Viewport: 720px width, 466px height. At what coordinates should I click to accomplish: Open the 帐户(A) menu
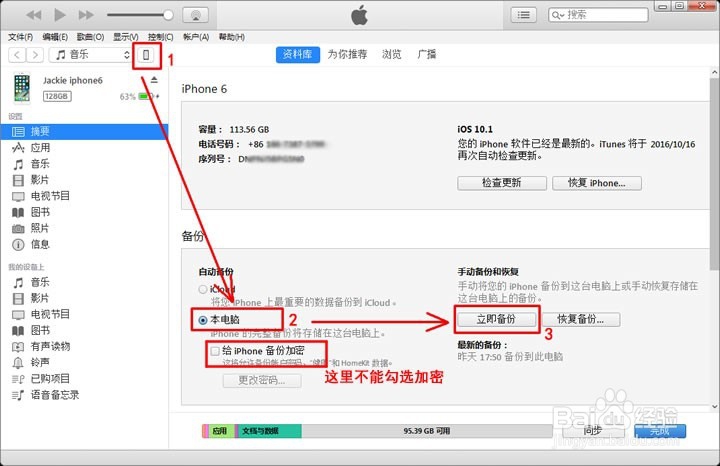(196, 37)
